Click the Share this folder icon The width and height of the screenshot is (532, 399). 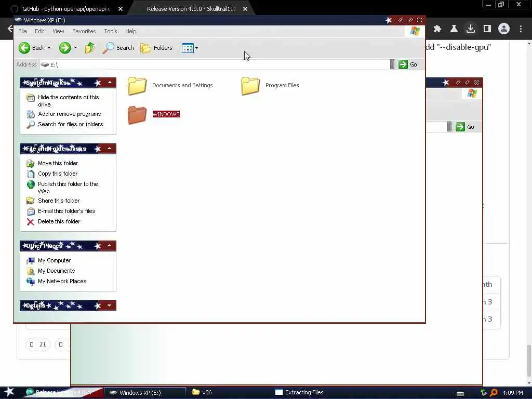point(31,201)
